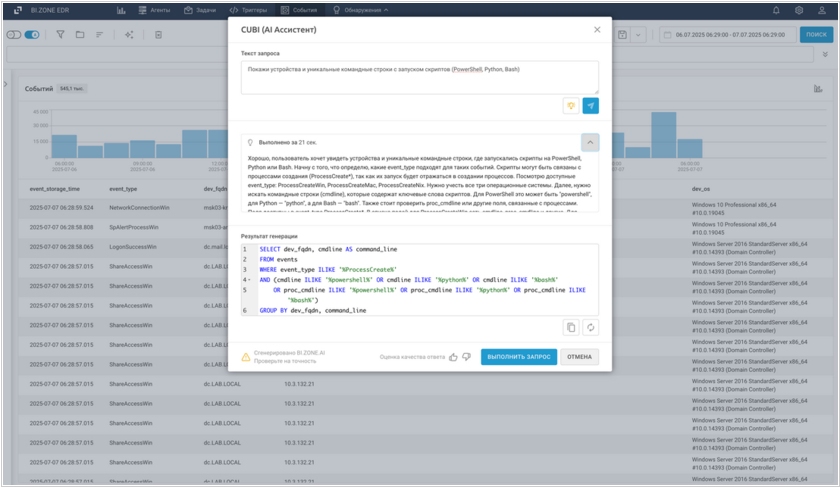Viewport: 840px width, 487px height.
Task: Click the timestamp 2025-07-07 06:28:58.808
Action: click(62, 228)
